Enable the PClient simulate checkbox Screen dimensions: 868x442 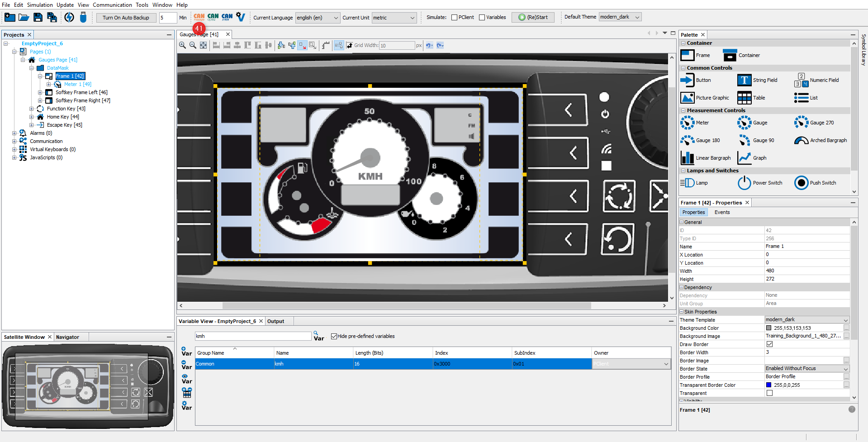[454, 18]
